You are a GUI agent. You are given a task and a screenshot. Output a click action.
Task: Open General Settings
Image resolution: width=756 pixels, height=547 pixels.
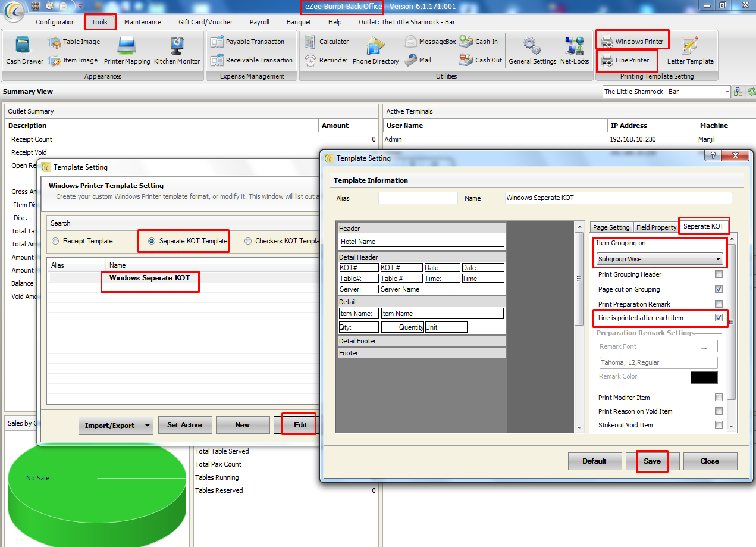[532, 51]
